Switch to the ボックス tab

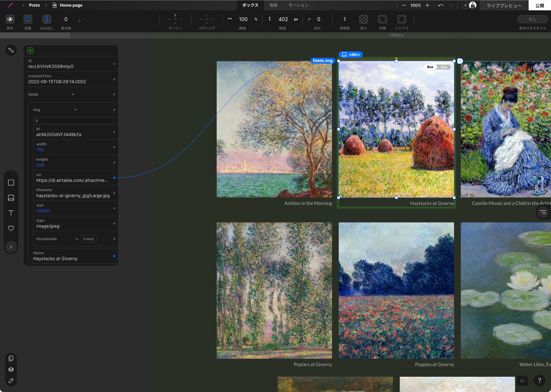pos(250,5)
